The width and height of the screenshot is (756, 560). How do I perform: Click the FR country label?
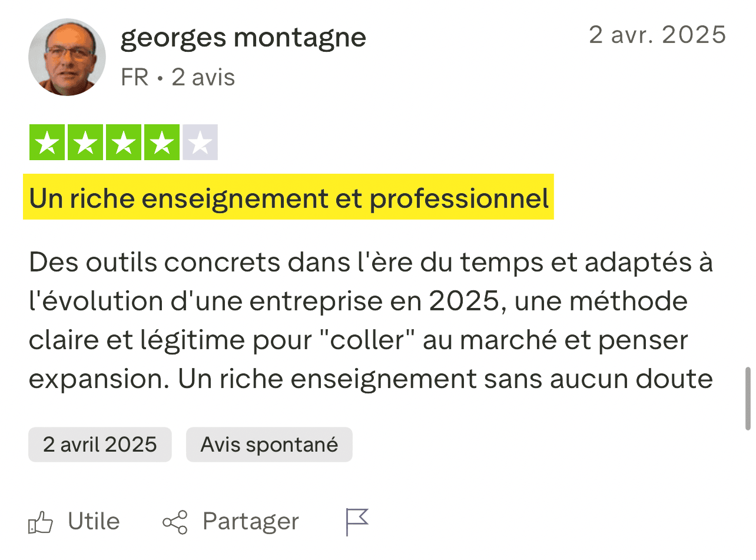tap(134, 78)
